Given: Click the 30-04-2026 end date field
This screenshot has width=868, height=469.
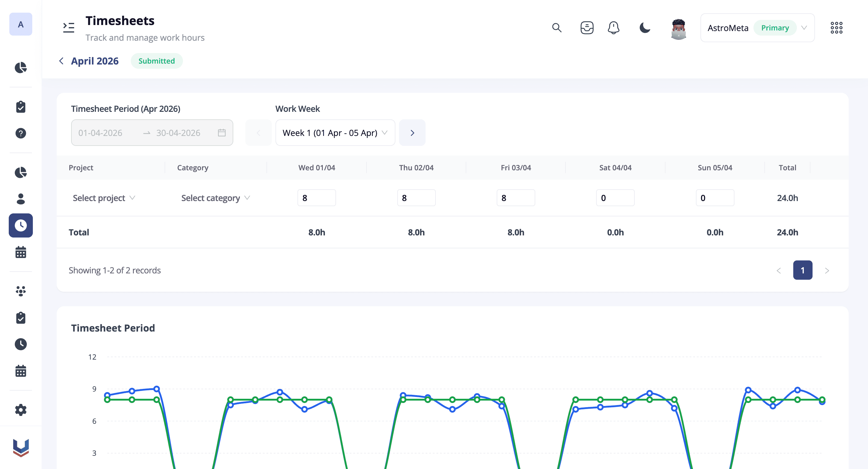Looking at the screenshot, I should [x=178, y=133].
